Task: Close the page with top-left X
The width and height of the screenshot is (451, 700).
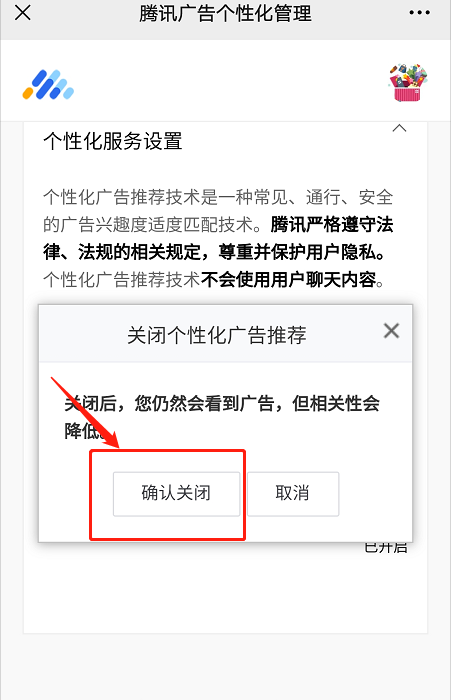Action: (22, 13)
